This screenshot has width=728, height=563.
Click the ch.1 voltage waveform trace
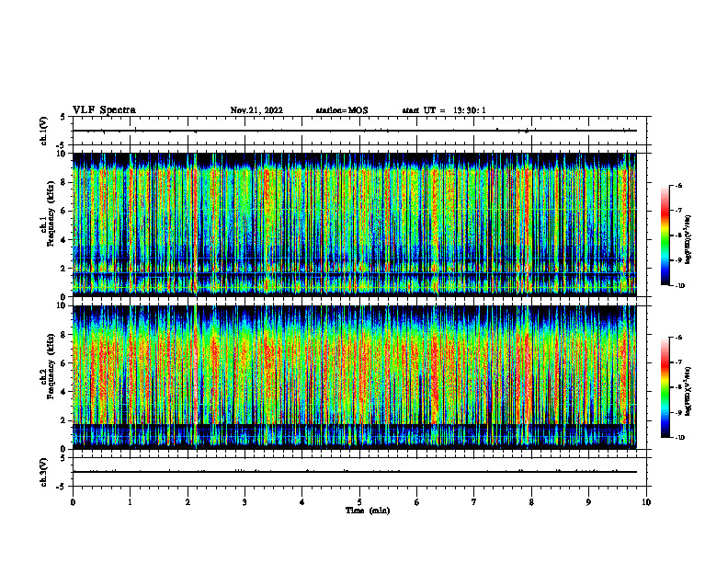point(355,131)
